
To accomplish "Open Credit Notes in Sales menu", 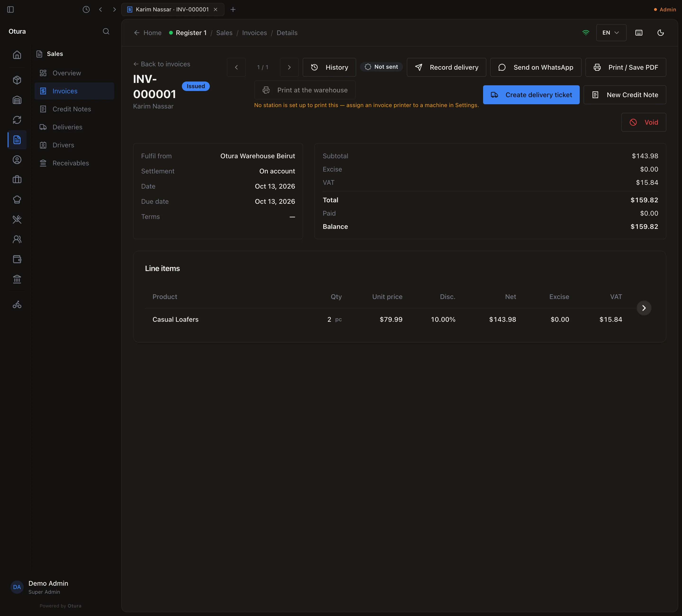I will tap(74, 109).
